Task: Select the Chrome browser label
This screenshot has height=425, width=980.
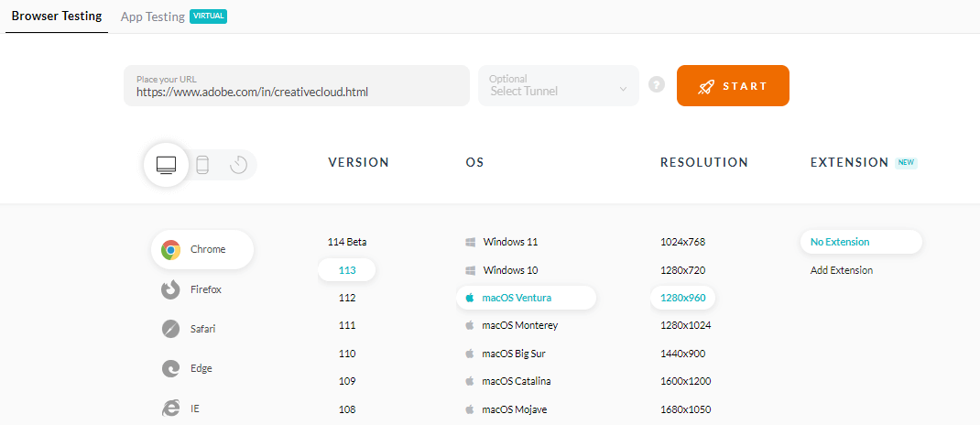Action: point(208,249)
